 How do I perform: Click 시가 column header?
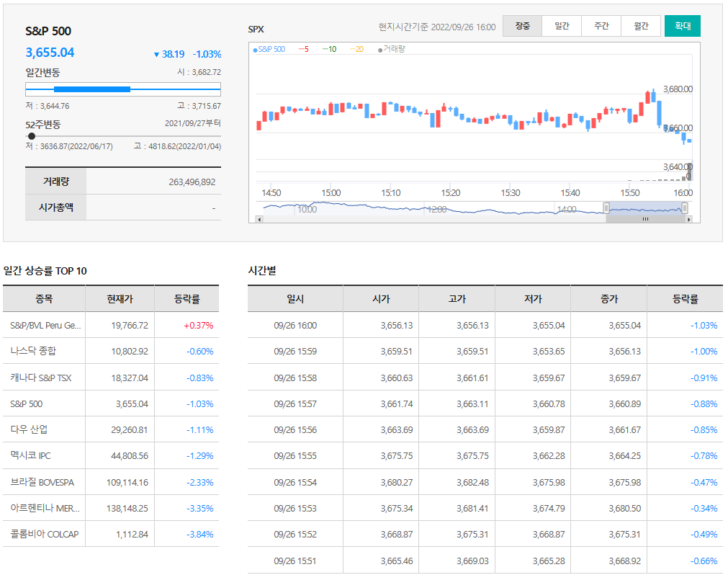pos(381,299)
